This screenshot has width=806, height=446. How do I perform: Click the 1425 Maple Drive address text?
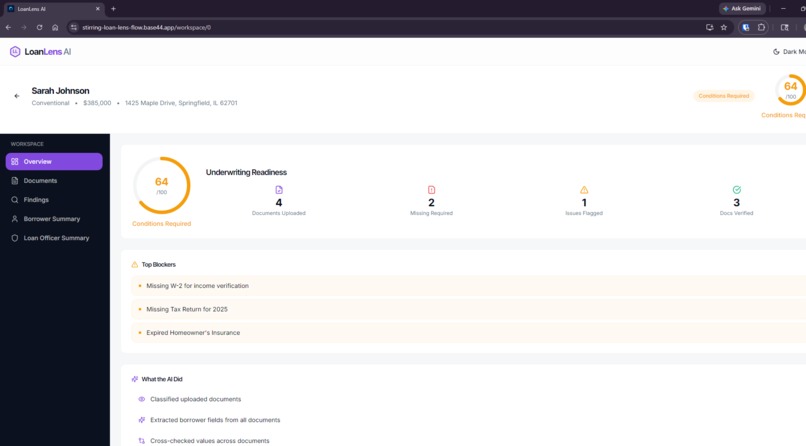181,103
